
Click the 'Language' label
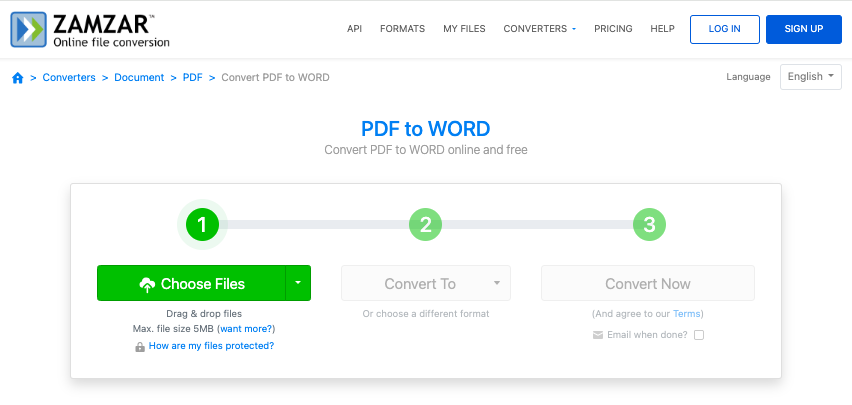coord(748,77)
